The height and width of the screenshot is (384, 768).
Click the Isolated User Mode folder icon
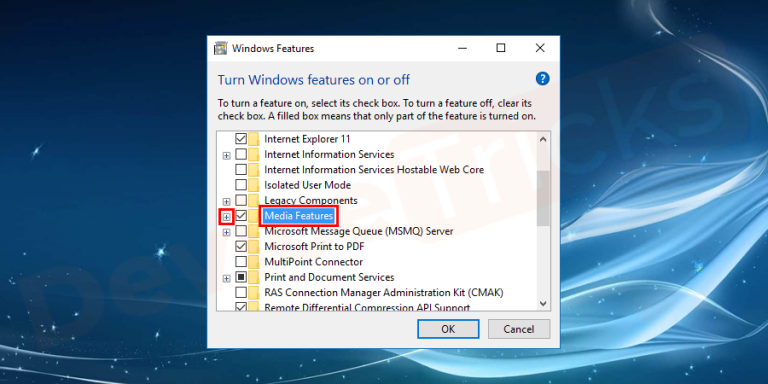pyautogui.click(x=254, y=185)
